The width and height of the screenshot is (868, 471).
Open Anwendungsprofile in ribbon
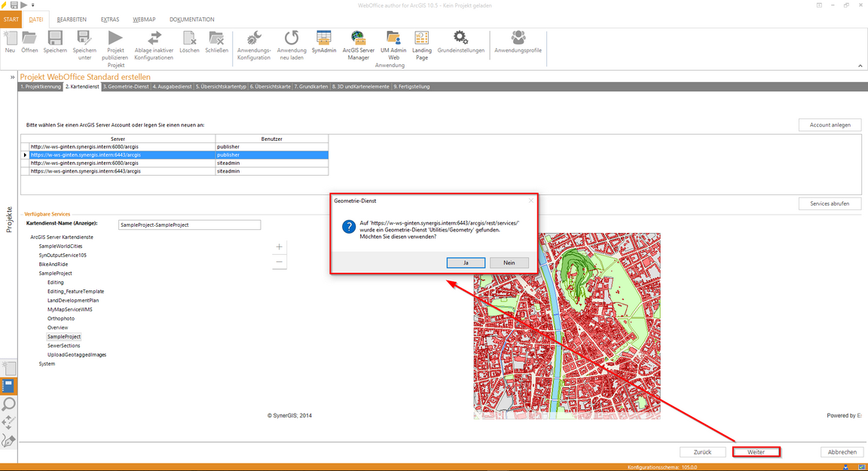518,38
